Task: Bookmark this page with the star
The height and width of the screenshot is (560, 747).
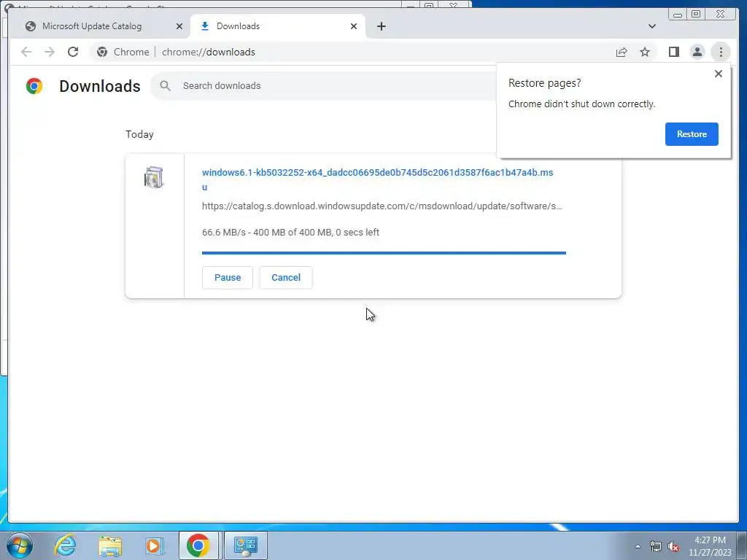Action: (x=645, y=52)
